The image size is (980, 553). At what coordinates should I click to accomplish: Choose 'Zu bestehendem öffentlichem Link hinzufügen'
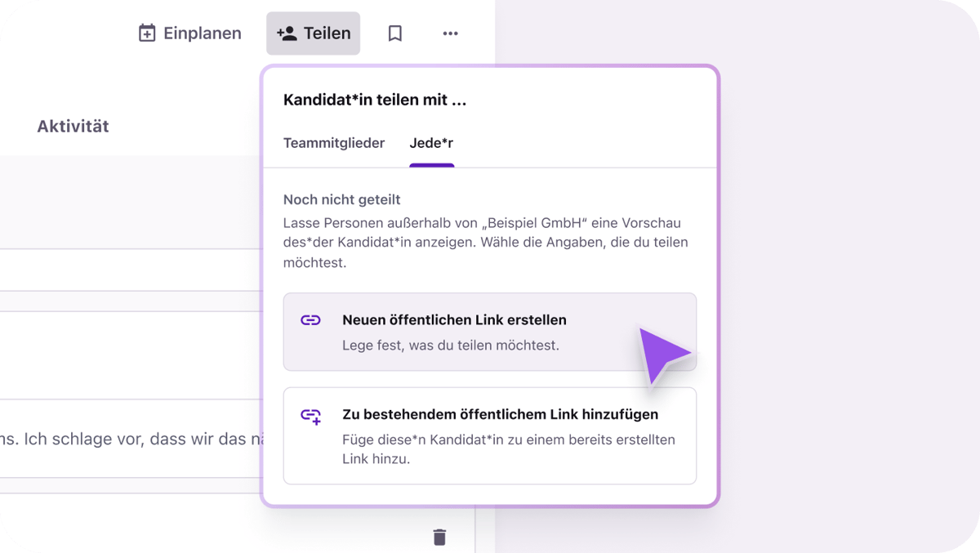point(500,414)
